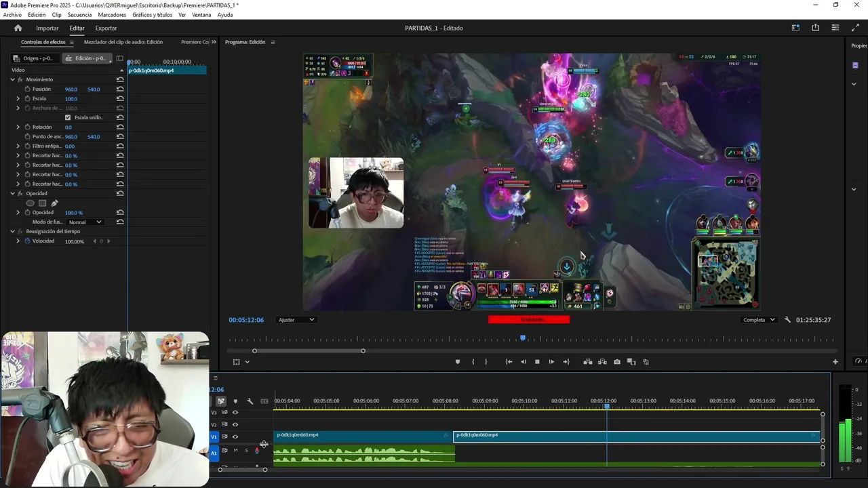Screen dimensions: 868x488
Task: Open the Secuencia menu
Action: pos(79,15)
